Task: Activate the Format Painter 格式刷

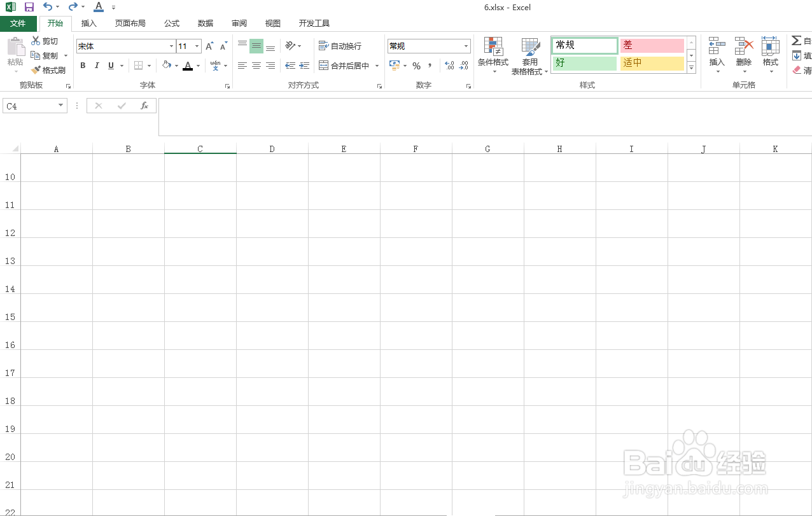Action: click(48, 70)
